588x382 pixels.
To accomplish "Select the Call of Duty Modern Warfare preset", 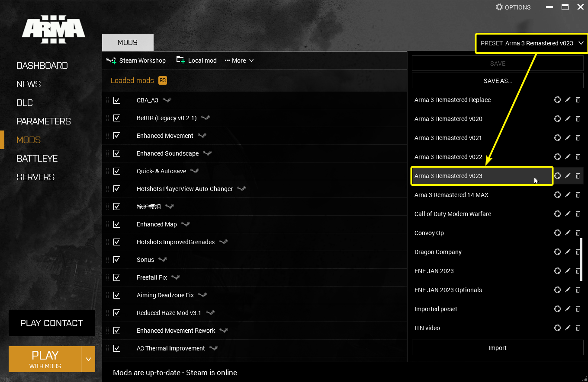I will (453, 214).
